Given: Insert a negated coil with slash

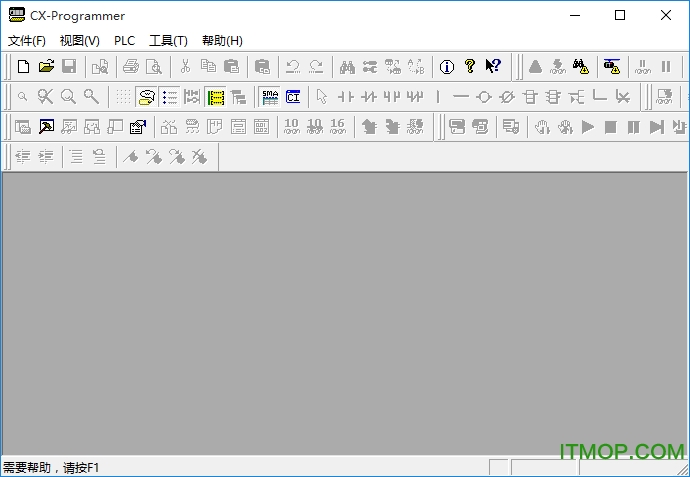Looking at the screenshot, I should tap(506, 96).
